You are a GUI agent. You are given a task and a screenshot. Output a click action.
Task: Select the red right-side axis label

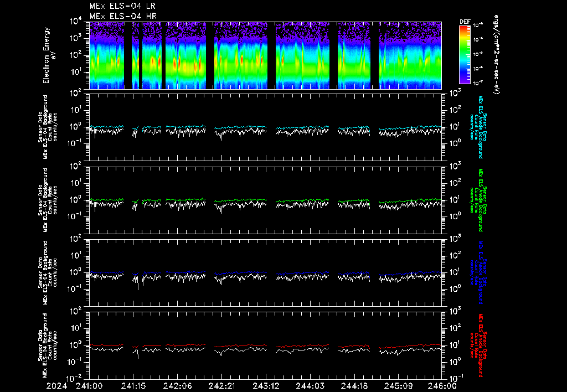click(x=478, y=345)
